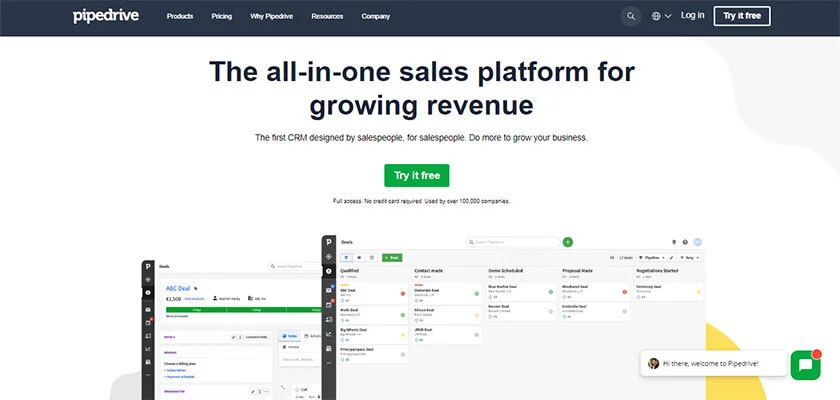The height and width of the screenshot is (400, 840).
Task: Switch to forecast view icon
Action: click(x=371, y=258)
